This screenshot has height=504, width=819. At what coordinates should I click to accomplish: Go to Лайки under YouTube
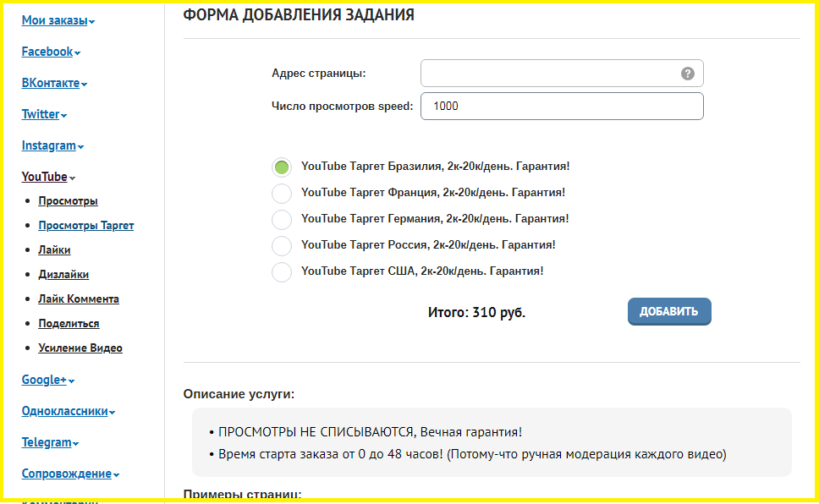pos(54,250)
